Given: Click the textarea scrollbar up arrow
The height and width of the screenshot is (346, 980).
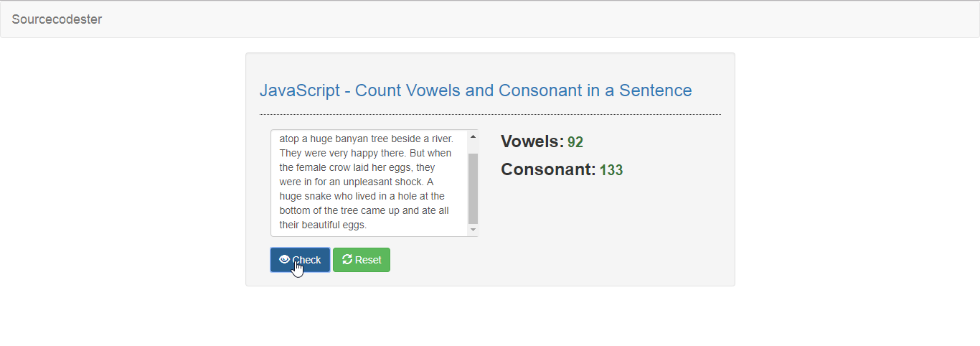Looking at the screenshot, I should [473, 136].
